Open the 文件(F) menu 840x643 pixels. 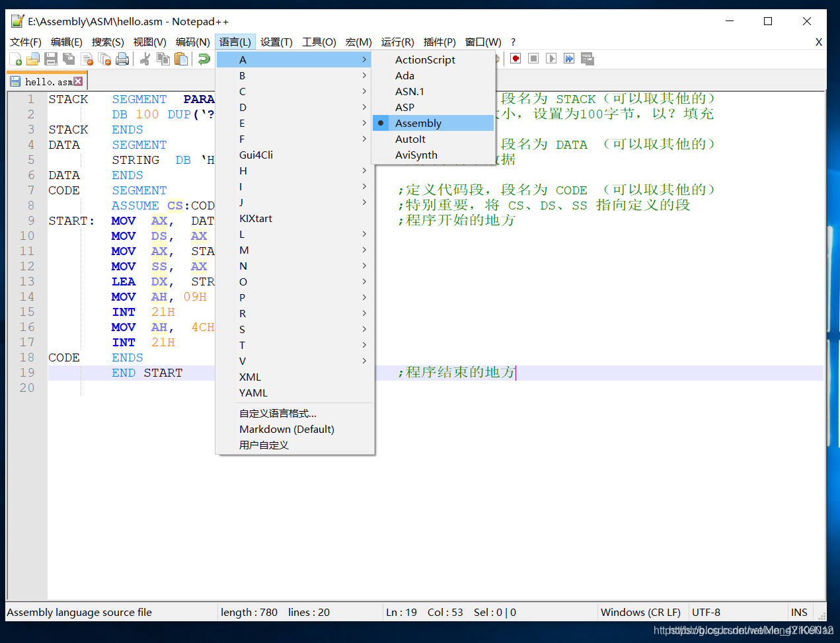[26, 42]
